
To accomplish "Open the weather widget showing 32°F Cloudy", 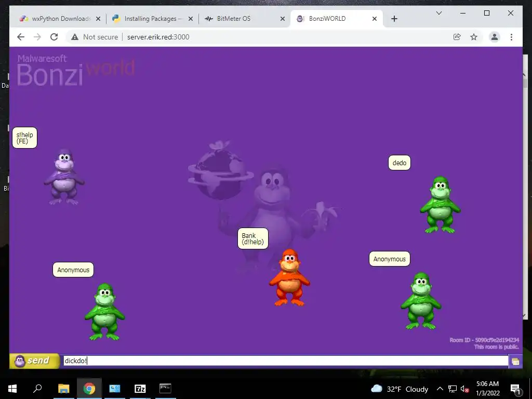I will [x=400, y=389].
